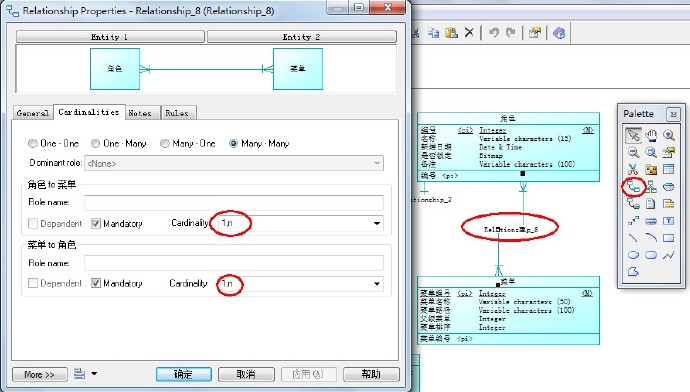
Task: Choose the Zoom In tool in Palette
Action: 669,135
